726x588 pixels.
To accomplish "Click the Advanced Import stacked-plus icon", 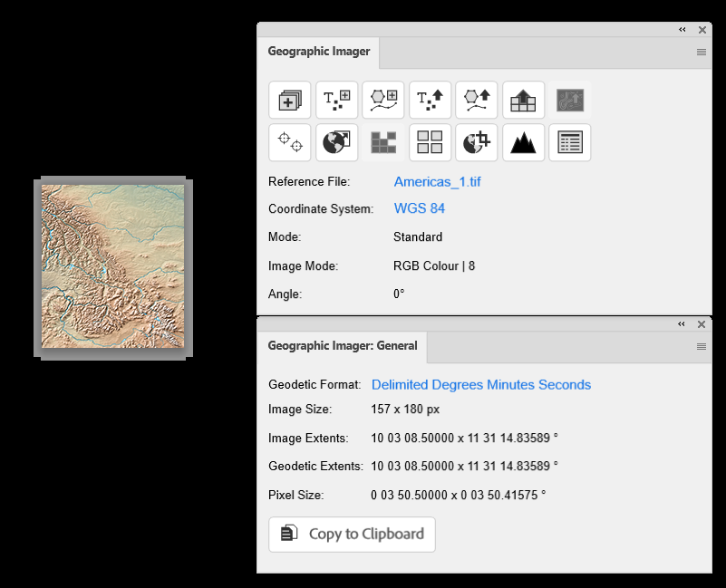I will point(290,100).
